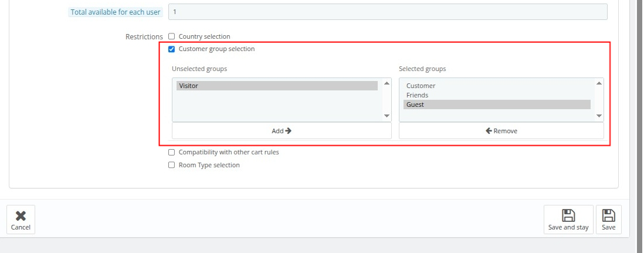The width and height of the screenshot is (644, 253).
Task: Click the Total available for each user label
Action: pyautogui.click(x=115, y=12)
